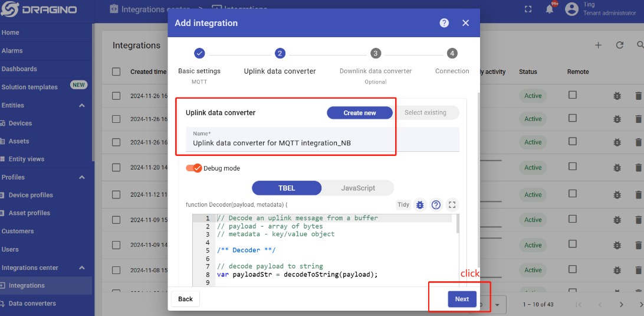Toggle fullscreen mode icon in top bar

coord(528,9)
